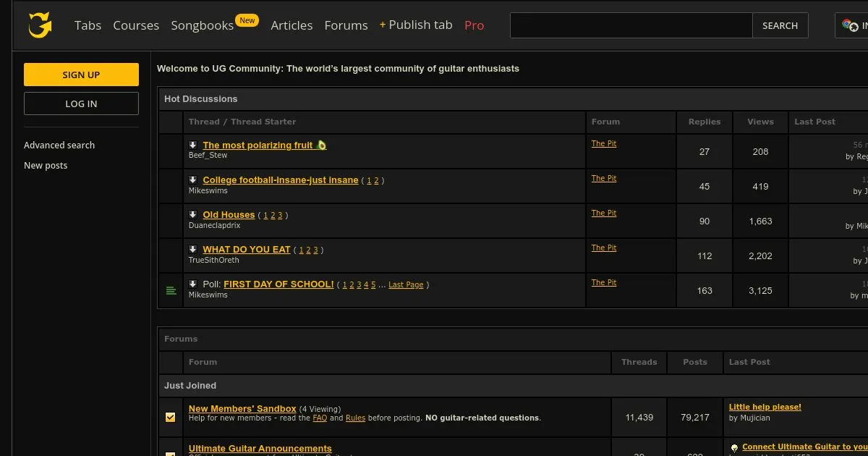Jump to Last Page of FIRST DAY OF SCHOOL!
The height and width of the screenshot is (456, 868).
coord(406,285)
